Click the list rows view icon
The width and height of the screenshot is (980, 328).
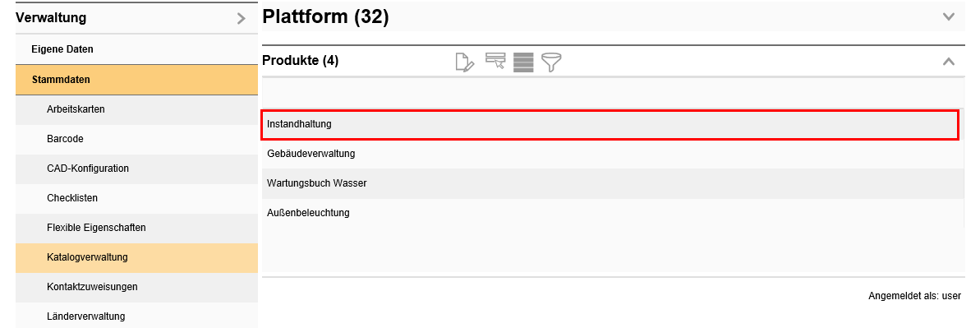point(523,62)
